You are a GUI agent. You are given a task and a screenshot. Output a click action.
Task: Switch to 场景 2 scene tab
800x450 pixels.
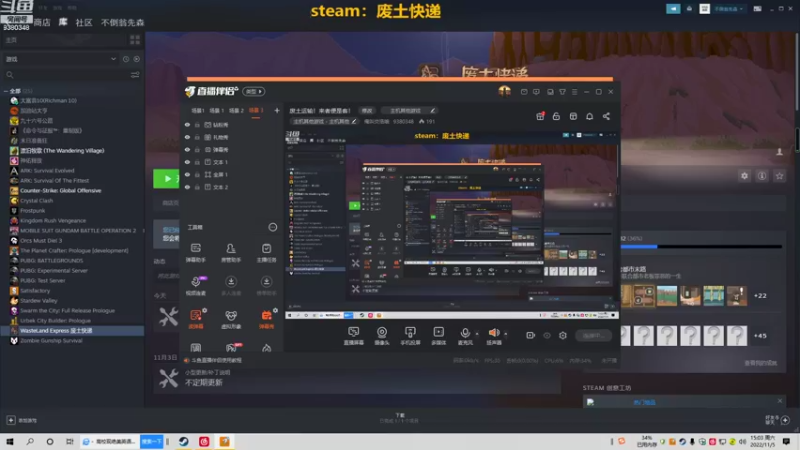tap(236, 111)
